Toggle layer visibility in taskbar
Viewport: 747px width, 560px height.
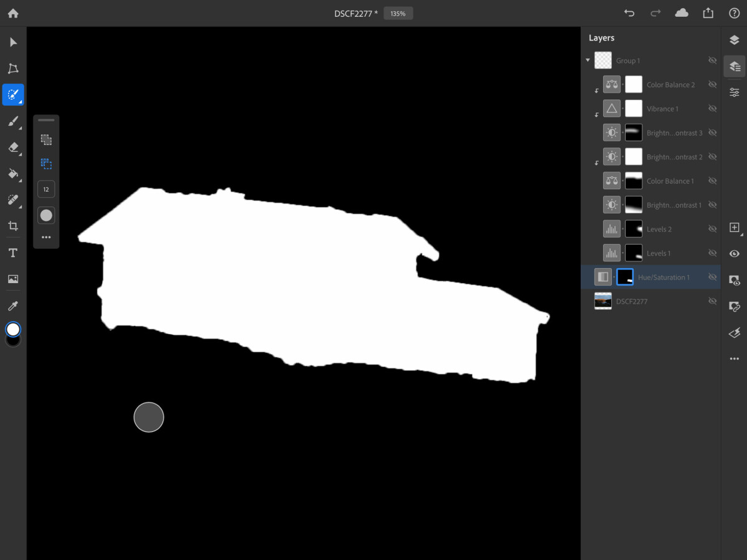pos(735,254)
